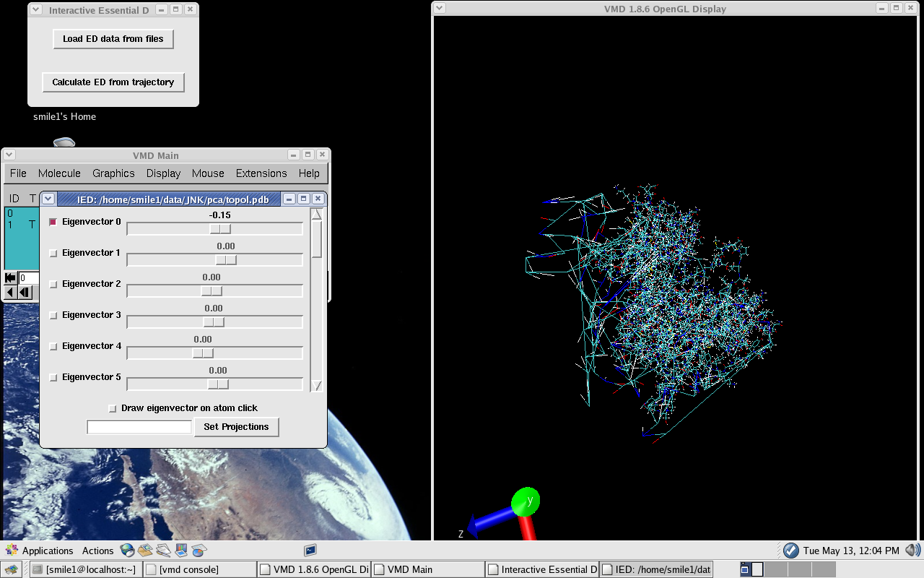Click the Eigenvector 1 slider handle

(x=226, y=260)
